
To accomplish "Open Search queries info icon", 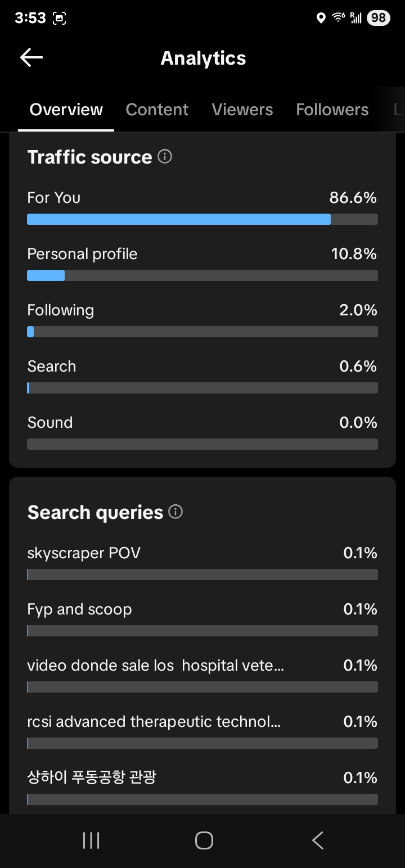I will coord(175,512).
